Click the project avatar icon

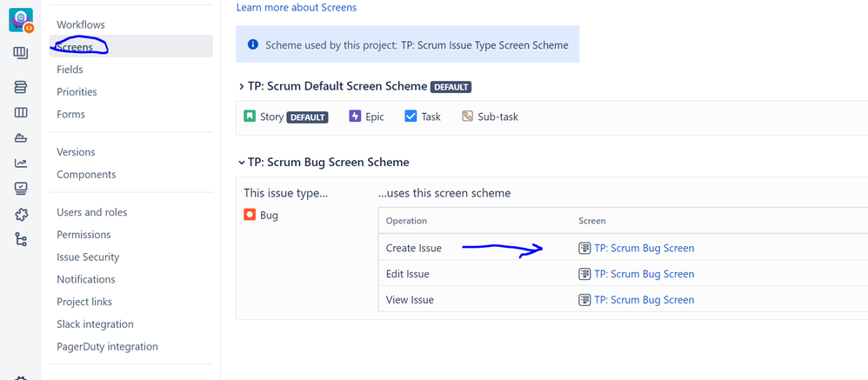21,20
